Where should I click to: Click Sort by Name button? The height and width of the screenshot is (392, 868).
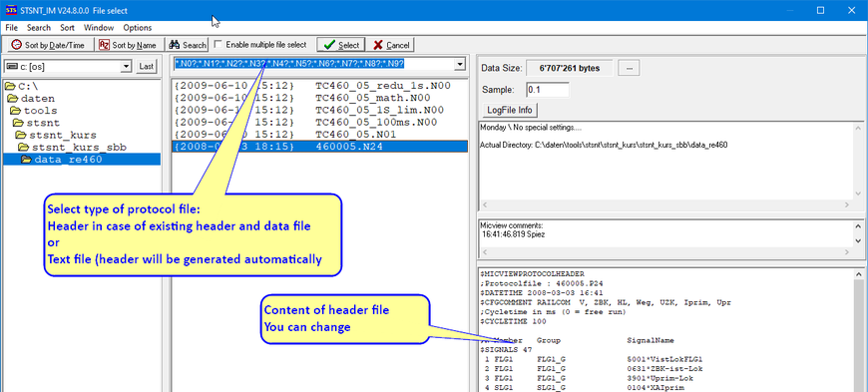[128, 45]
